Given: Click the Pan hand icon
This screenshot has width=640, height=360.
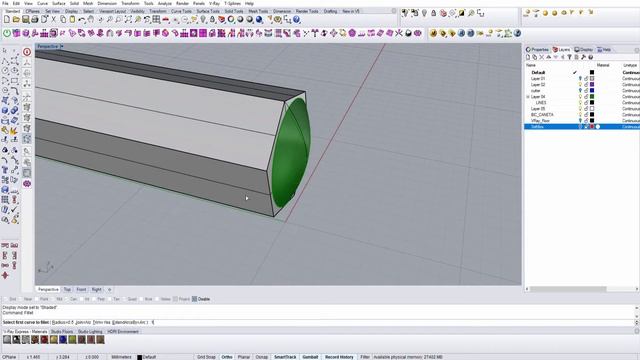Looking at the screenshot, I should click(91, 20).
